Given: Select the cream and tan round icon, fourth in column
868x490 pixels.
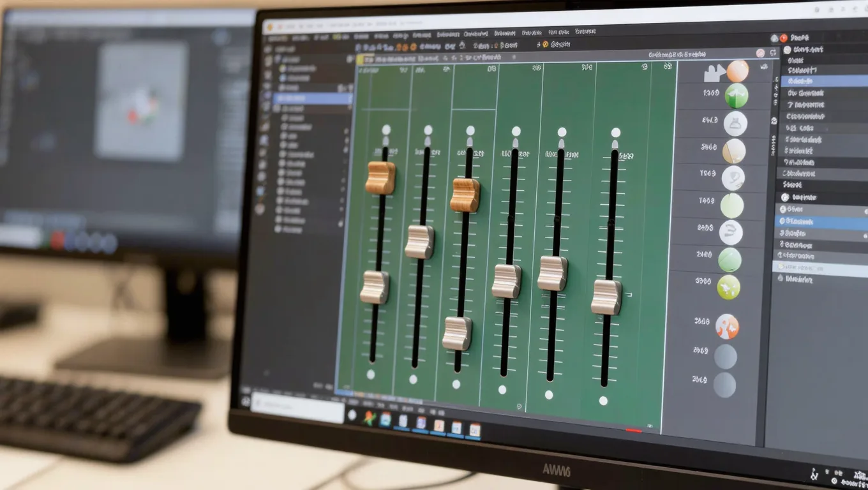Looking at the screenshot, I should (734, 151).
